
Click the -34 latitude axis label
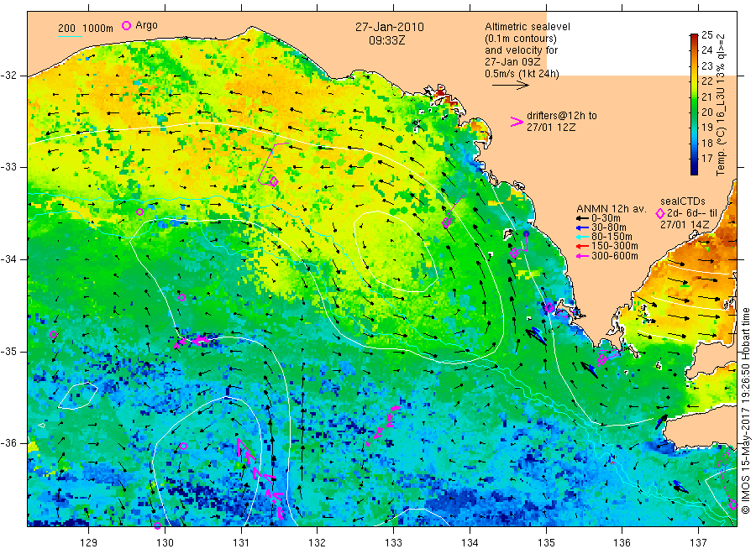point(9,259)
